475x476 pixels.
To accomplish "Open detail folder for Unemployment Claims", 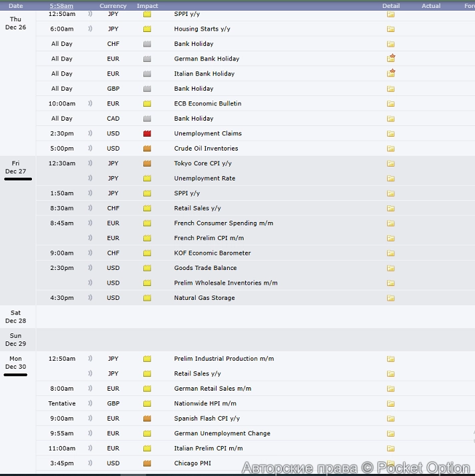I will (390, 133).
